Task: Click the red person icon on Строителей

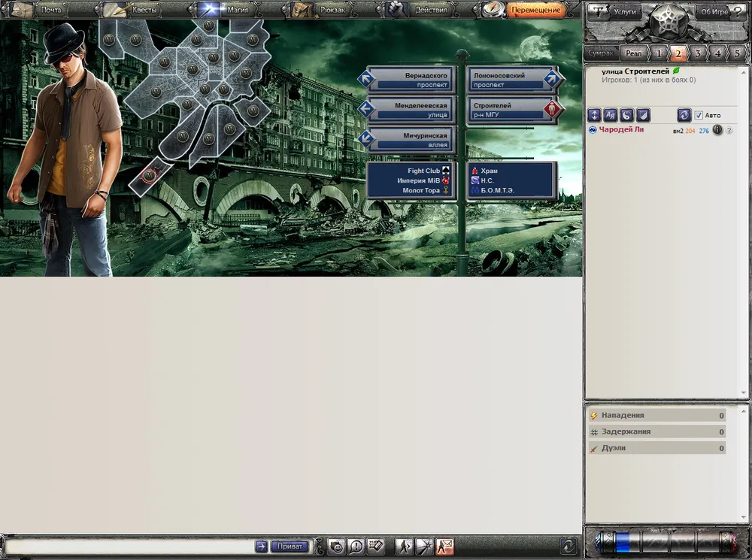Action: click(552, 109)
